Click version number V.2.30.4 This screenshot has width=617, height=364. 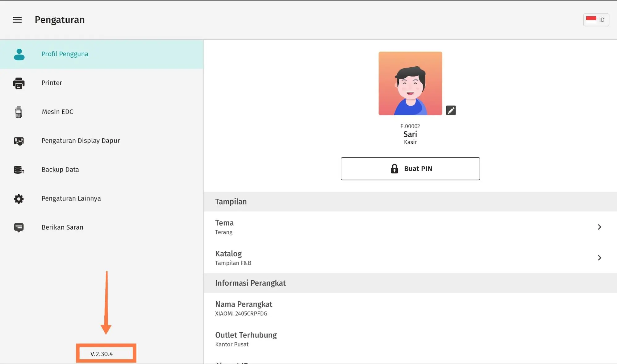click(102, 354)
